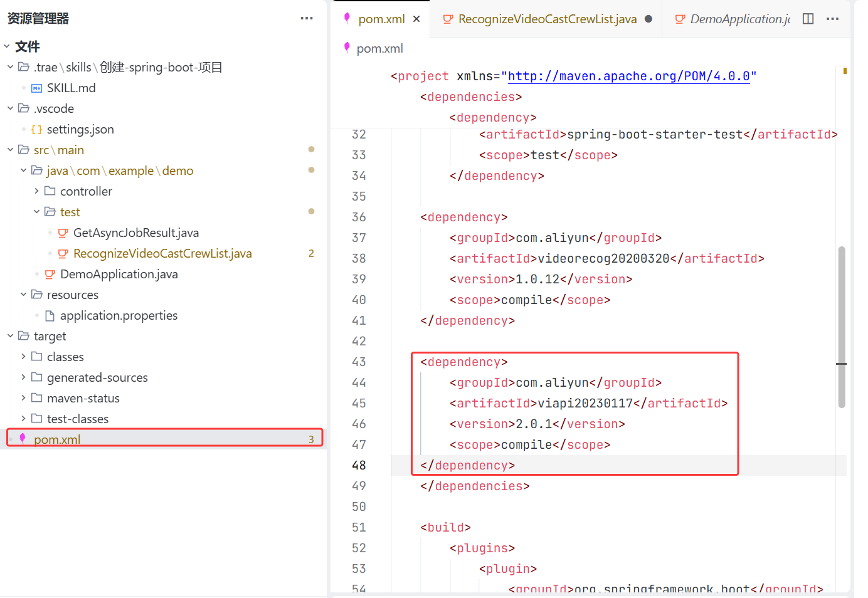Open explorer panel more actions menu

(x=307, y=19)
